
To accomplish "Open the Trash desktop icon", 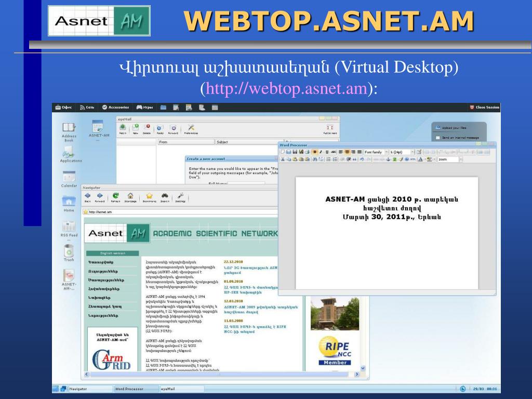I will pos(69,253).
